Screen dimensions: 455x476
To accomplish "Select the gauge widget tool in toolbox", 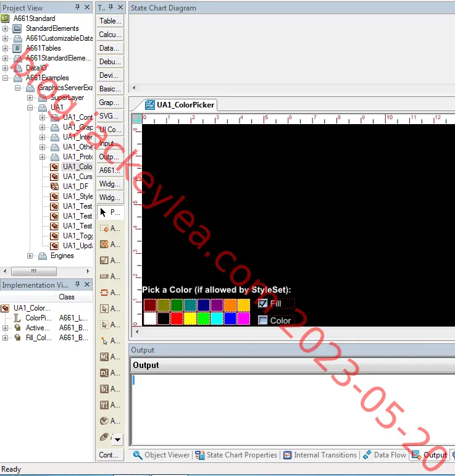I will [x=104, y=421].
